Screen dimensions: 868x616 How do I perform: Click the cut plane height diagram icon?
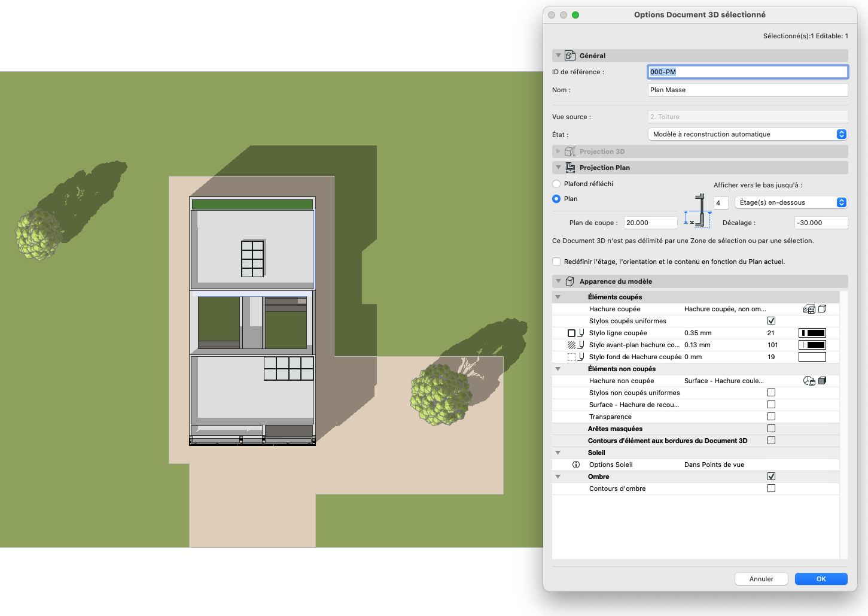(x=698, y=211)
